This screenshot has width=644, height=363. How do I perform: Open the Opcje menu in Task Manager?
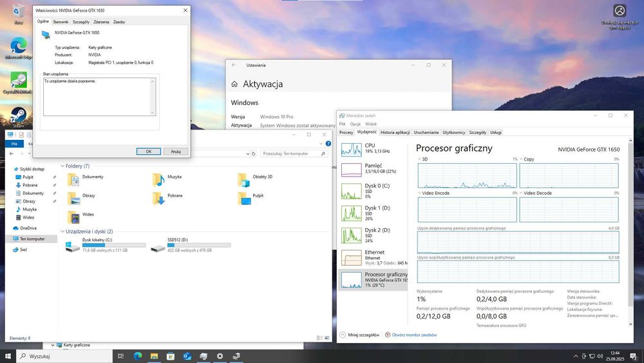click(x=355, y=124)
